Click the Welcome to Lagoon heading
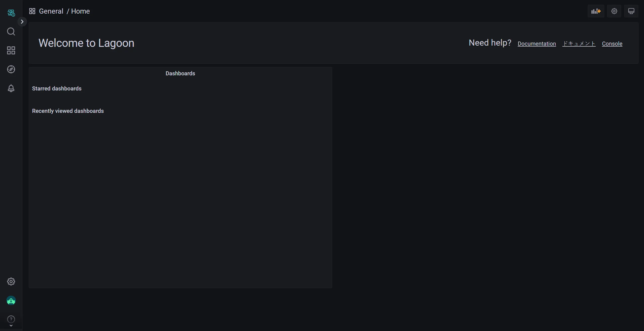The height and width of the screenshot is (331, 644). pyautogui.click(x=86, y=43)
